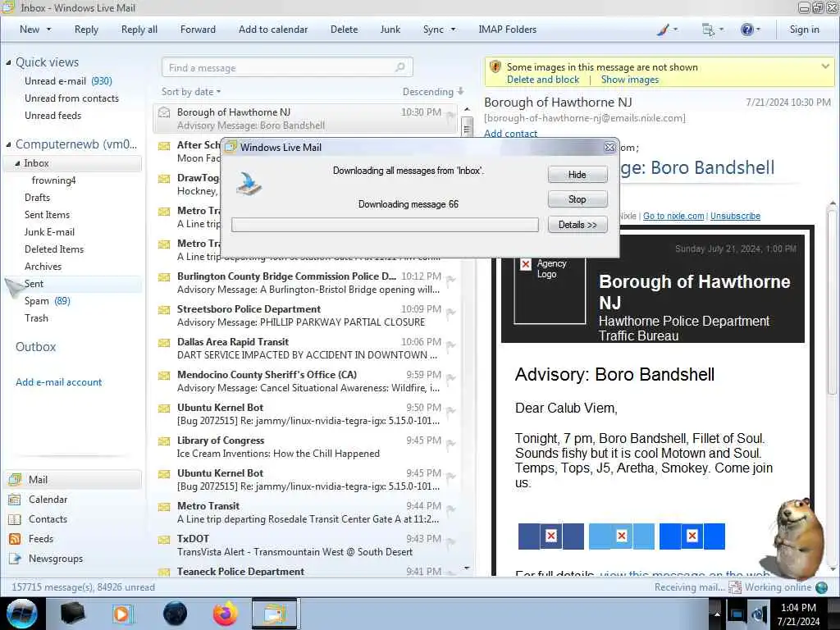Open the frowning4 subfolder
This screenshot has height=630, width=840.
(x=53, y=180)
